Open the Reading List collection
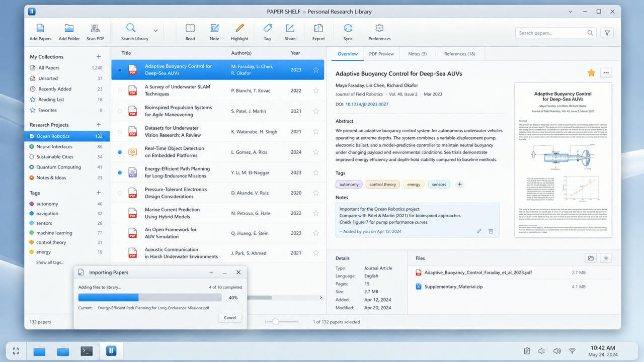 (66, 100)
